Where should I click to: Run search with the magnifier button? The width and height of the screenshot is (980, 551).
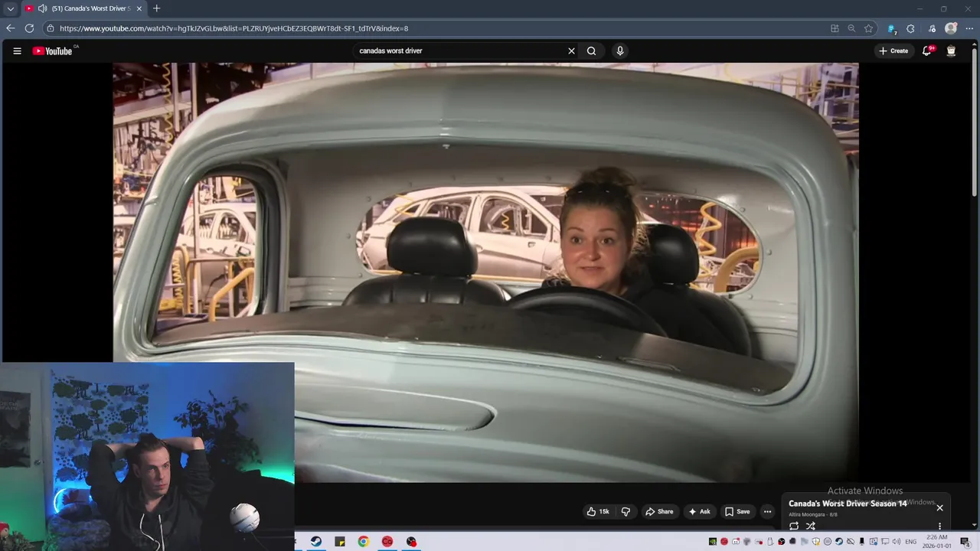point(592,51)
